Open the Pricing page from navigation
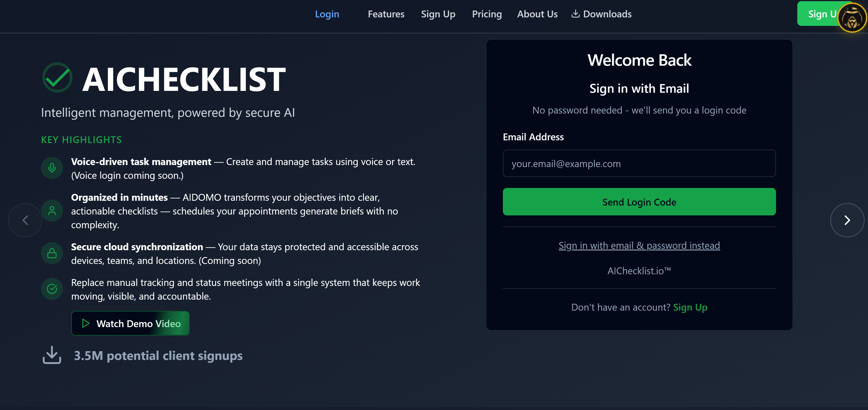This screenshot has height=410, width=868. 487,14
